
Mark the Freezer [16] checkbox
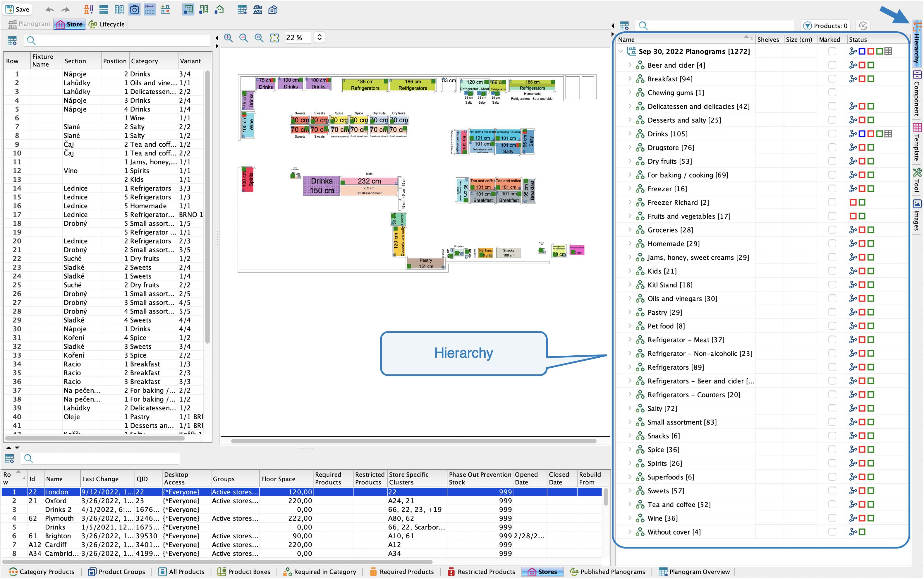(832, 189)
